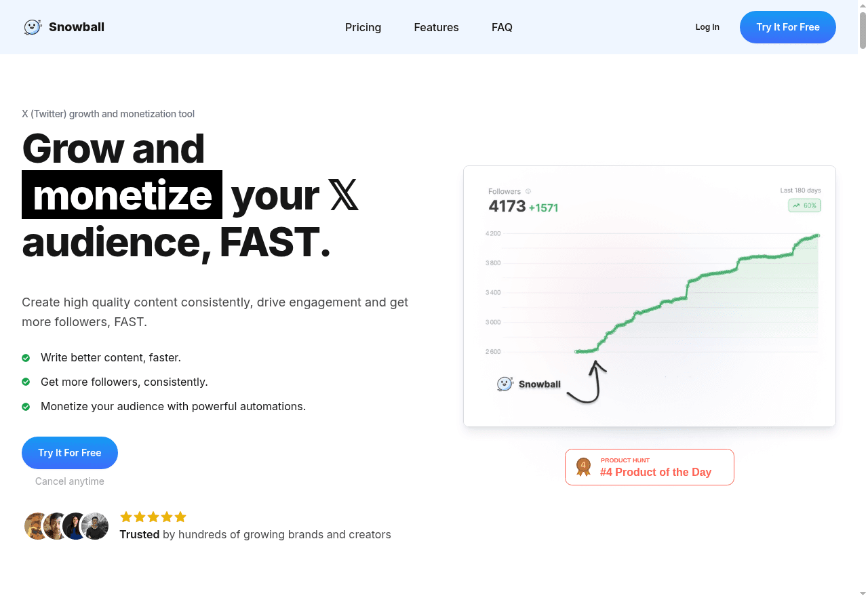Click the Product Hunt medal badge icon
The height and width of the screenshot is (600, 868).
tap(583, 466)
